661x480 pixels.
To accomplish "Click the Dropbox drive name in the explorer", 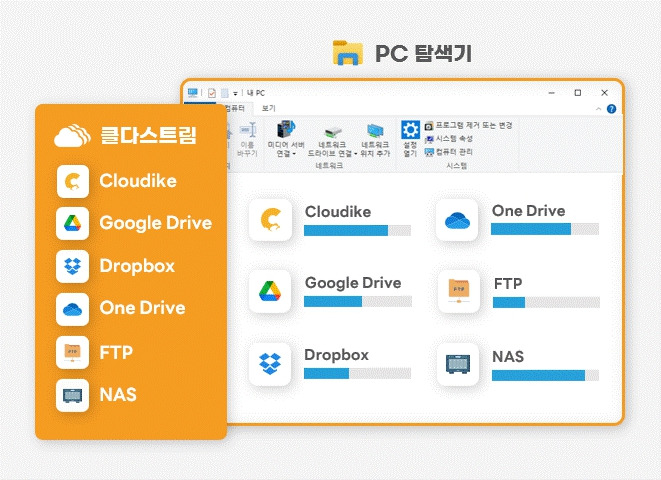I will (x=337, y=355).
